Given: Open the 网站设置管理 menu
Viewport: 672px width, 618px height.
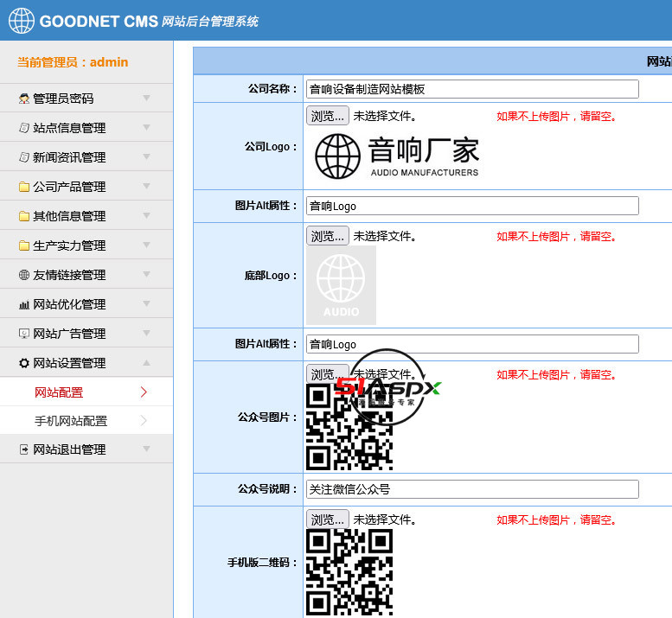Looking at the screenshot, I should (86, 362).
